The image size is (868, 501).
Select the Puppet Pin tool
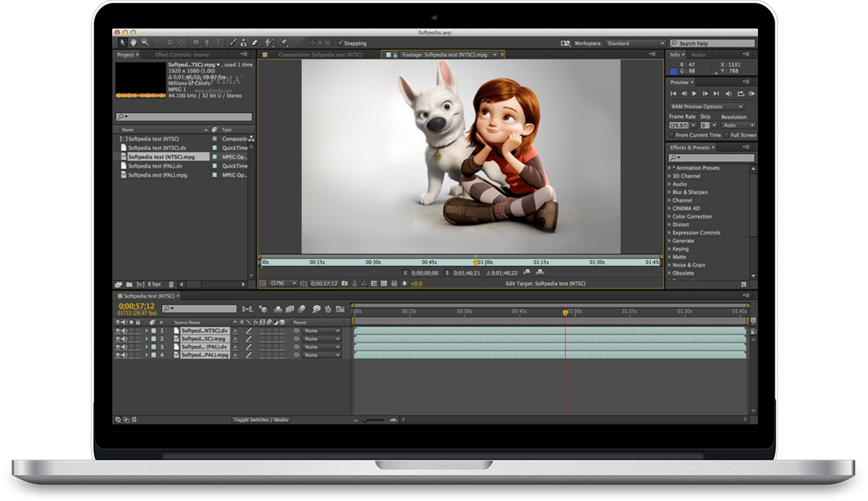(x=284, y=43)
